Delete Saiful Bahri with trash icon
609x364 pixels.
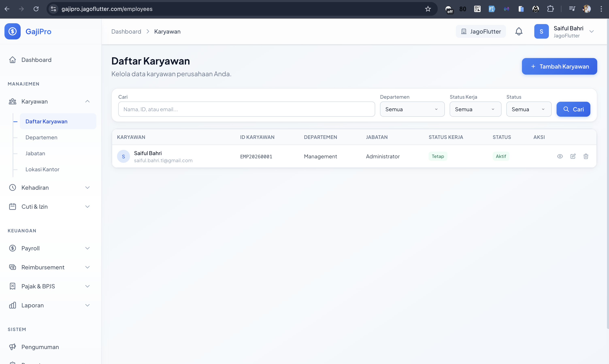(586, 156)
